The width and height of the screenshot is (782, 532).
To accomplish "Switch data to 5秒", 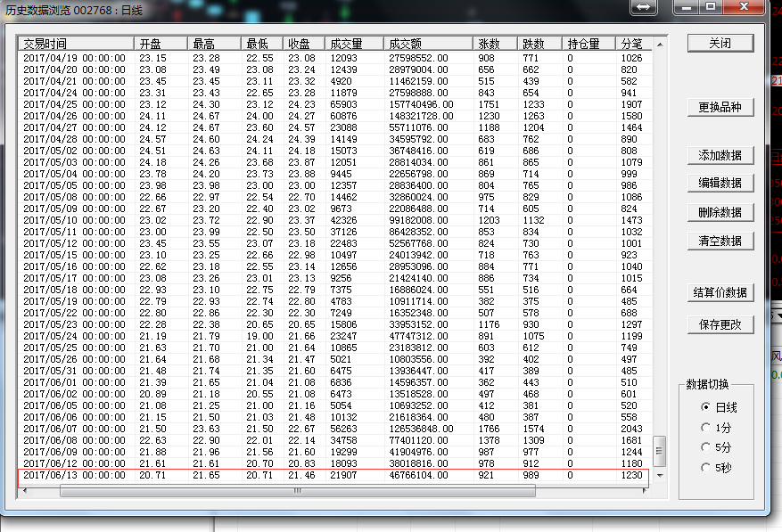I will tap(716, 468).
